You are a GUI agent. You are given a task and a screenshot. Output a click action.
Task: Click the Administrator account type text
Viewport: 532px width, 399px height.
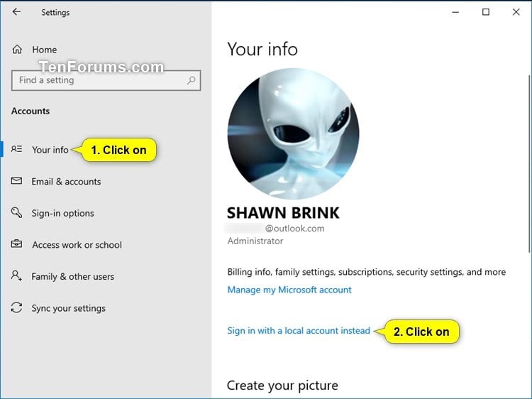(255, 241)
